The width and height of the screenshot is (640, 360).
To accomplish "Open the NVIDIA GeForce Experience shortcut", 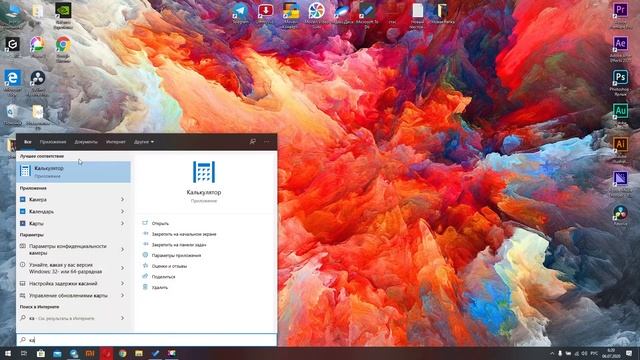I will click(x=63, y=11).
